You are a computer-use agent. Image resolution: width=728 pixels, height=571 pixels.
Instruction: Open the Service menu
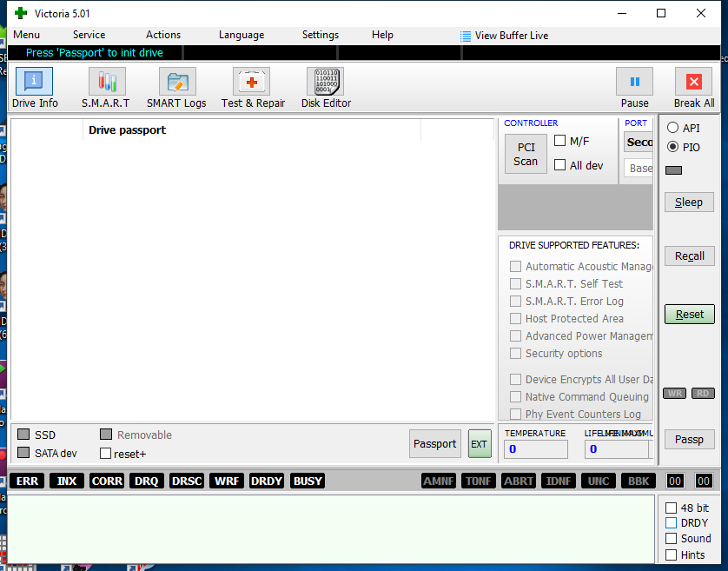[89, 35]
